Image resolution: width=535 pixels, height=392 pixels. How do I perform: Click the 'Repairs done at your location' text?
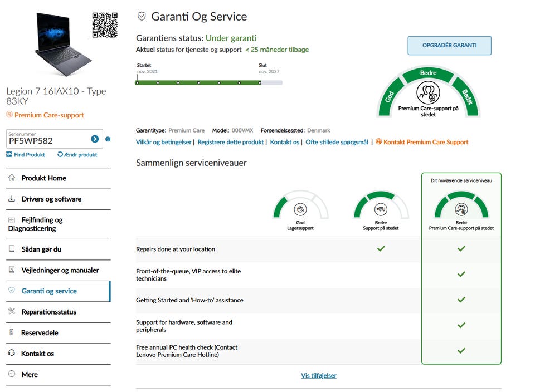point(176,249)
